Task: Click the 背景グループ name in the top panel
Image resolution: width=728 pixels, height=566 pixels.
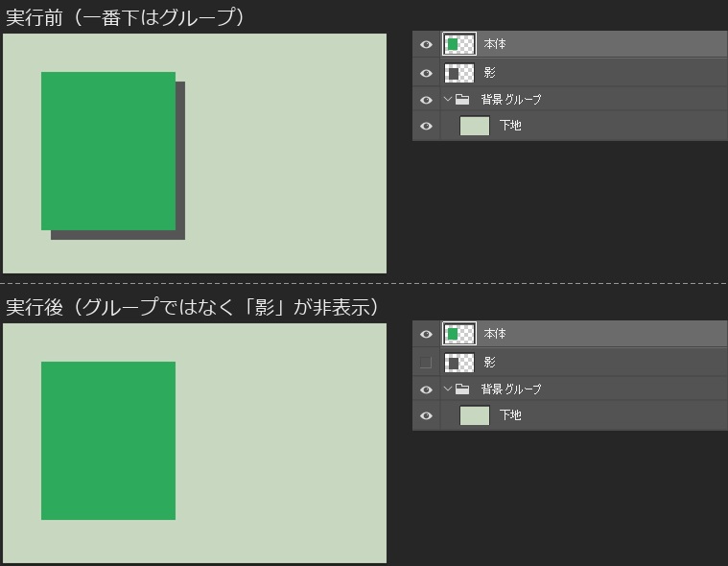Action: point(510,100)
